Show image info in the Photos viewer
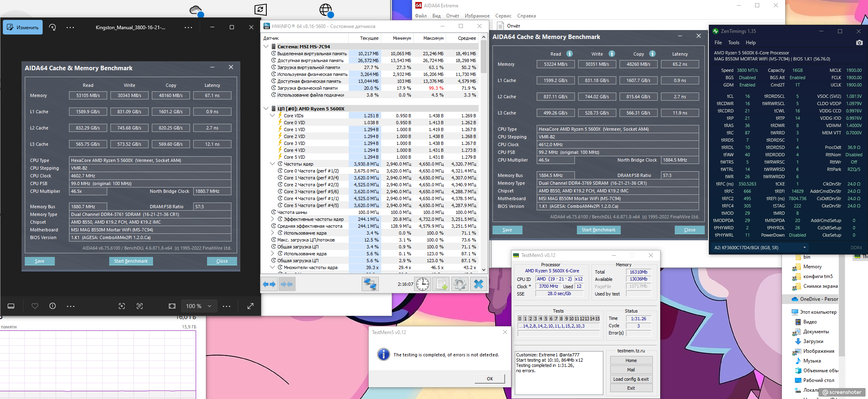 (x=53, y=306)
